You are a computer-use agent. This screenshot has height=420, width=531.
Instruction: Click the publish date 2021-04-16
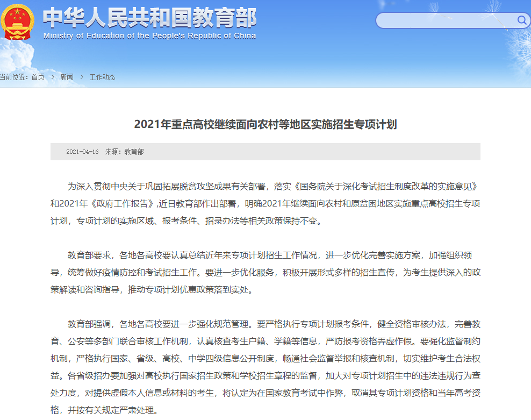tap(82, 152)
